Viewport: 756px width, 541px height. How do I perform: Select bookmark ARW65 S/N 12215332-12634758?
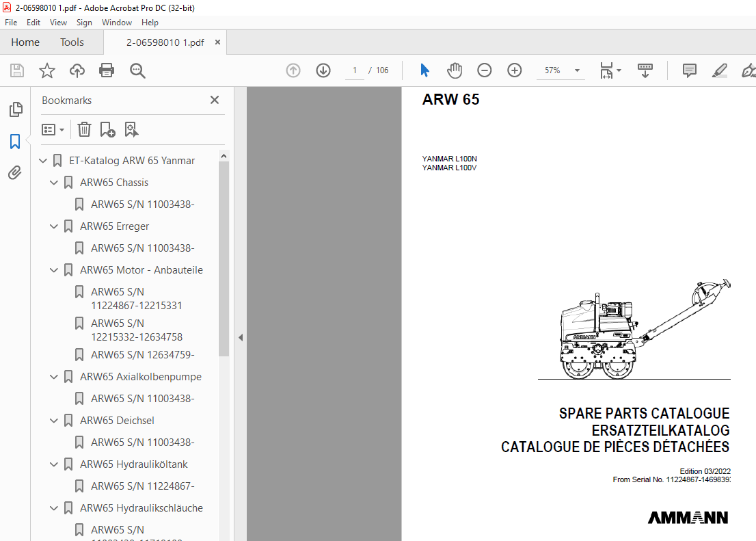tap(137, 330)
